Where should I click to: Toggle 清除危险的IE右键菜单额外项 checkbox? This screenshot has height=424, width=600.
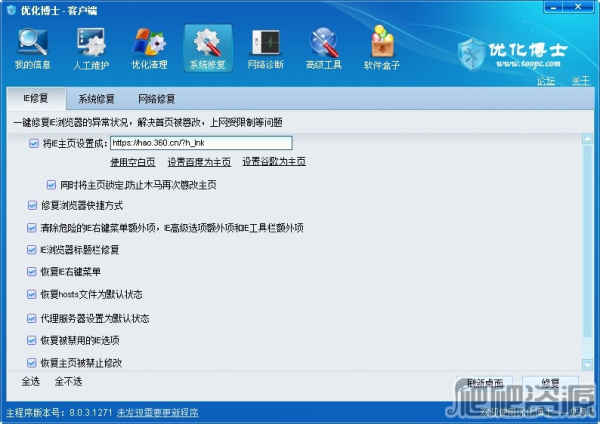[32, 228]
